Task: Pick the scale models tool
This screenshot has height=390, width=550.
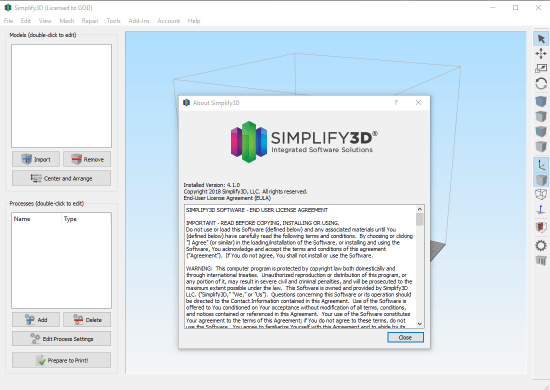Action: pyautogui.click(x=541, y=68)
